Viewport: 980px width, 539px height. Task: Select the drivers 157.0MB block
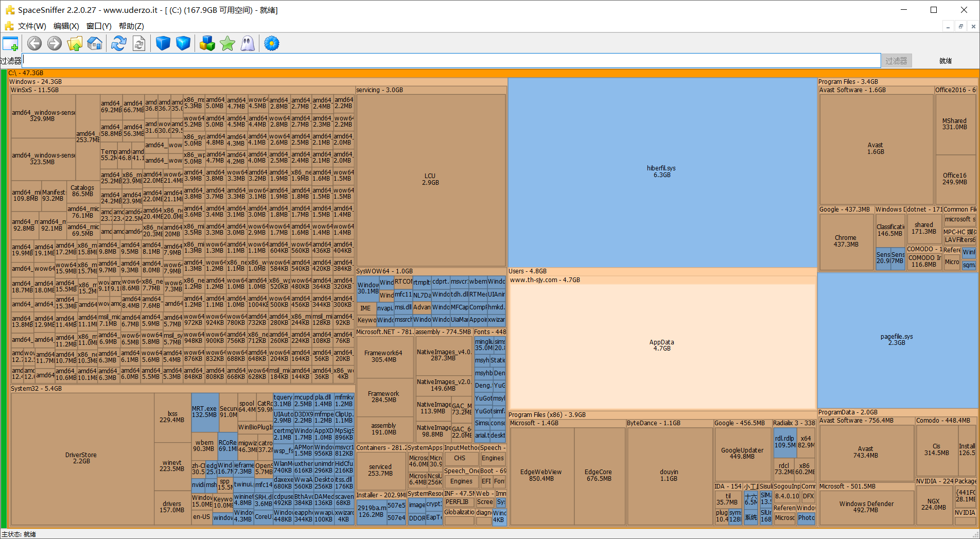(172, 507)
